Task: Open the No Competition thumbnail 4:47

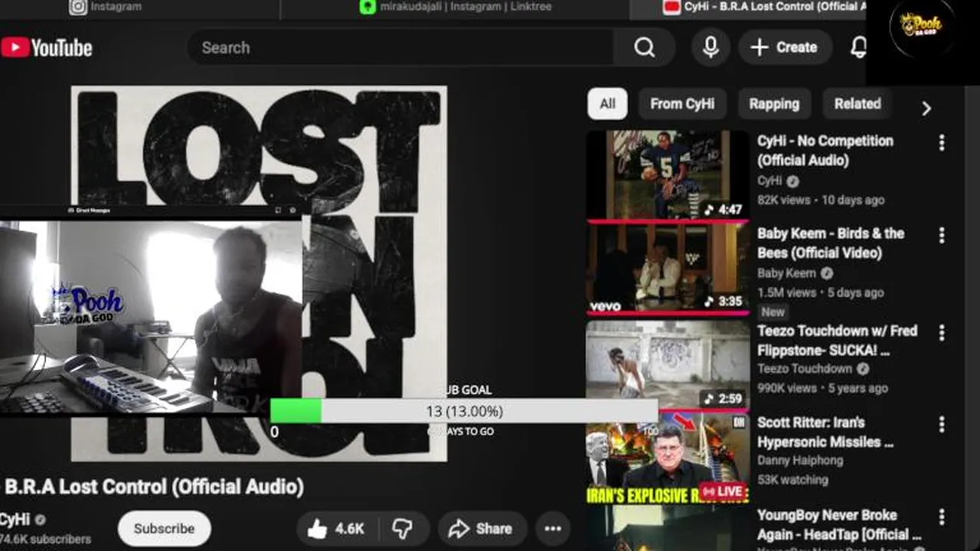Action: pyautogui.click(x=668, y=174)
